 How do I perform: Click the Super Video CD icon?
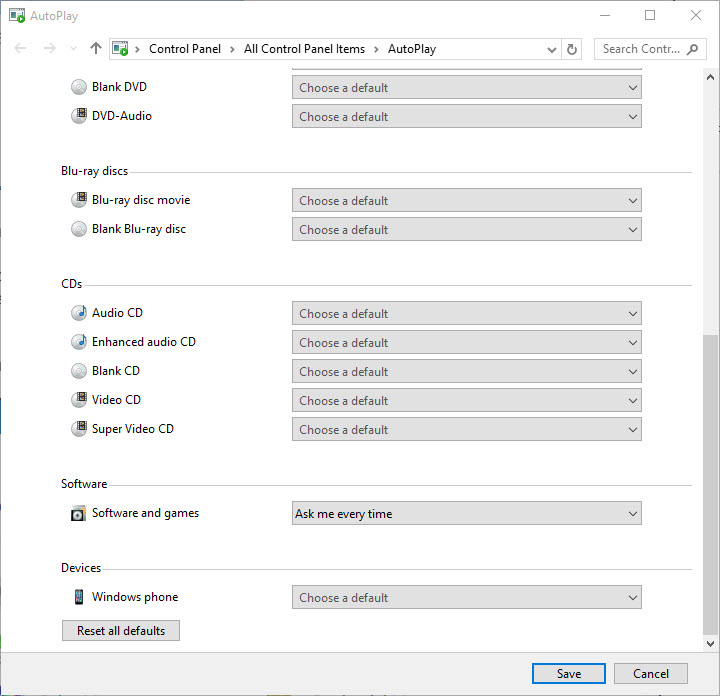(x=79, y=429)
